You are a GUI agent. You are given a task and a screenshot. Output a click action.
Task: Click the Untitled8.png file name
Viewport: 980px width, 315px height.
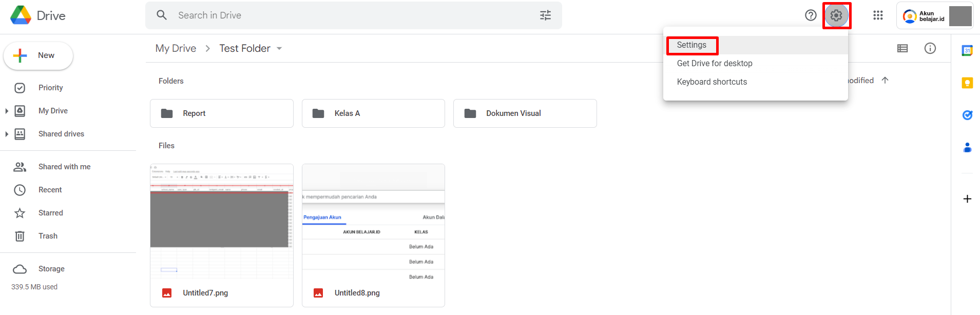point(357,293)
